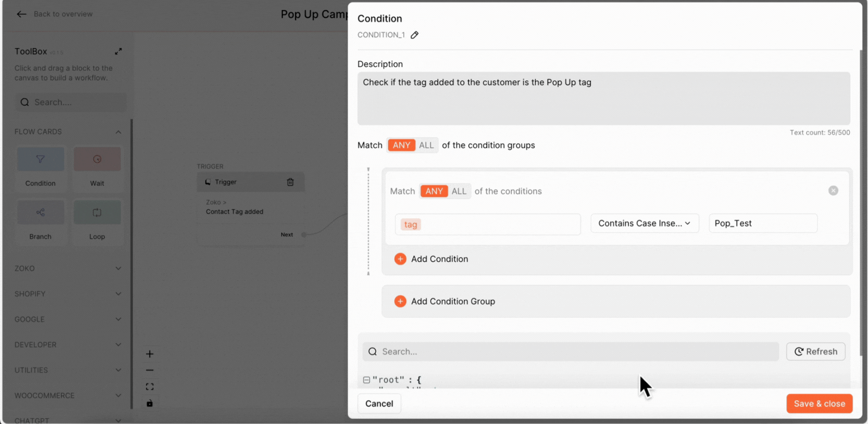Select the Condition flow card
The width and height of the screenshot is (868, 424).
click(41, 168)
